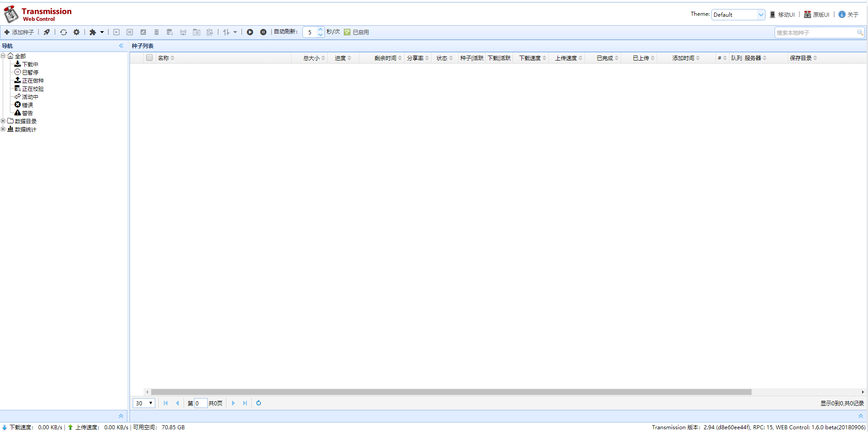Screen dimensions: 868x432
Task: Open the page size dropdown showing 30
Action: 144,403
